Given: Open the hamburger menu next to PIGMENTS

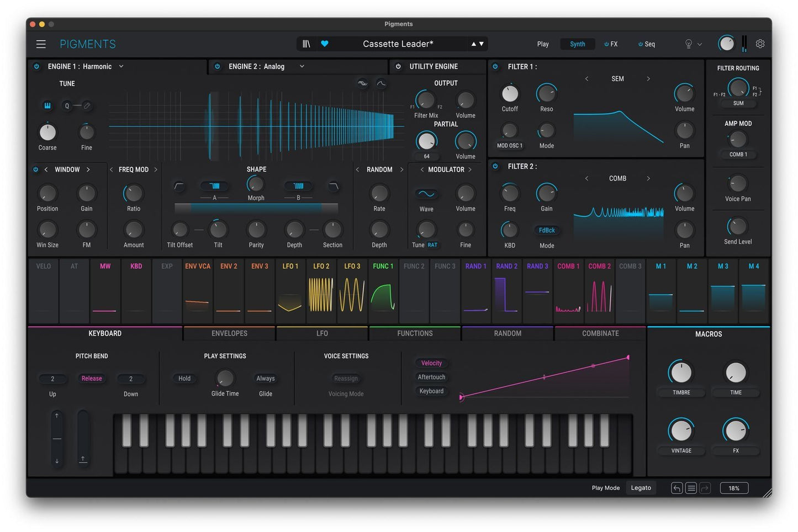Looking at the screenshot, I should click(41, 44).
